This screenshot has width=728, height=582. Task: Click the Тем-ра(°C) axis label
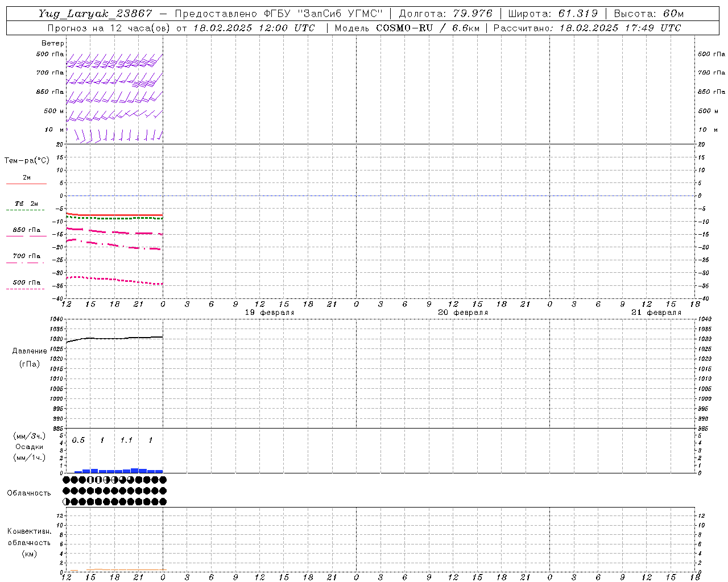pyautogui.click(x=27, y=161)
